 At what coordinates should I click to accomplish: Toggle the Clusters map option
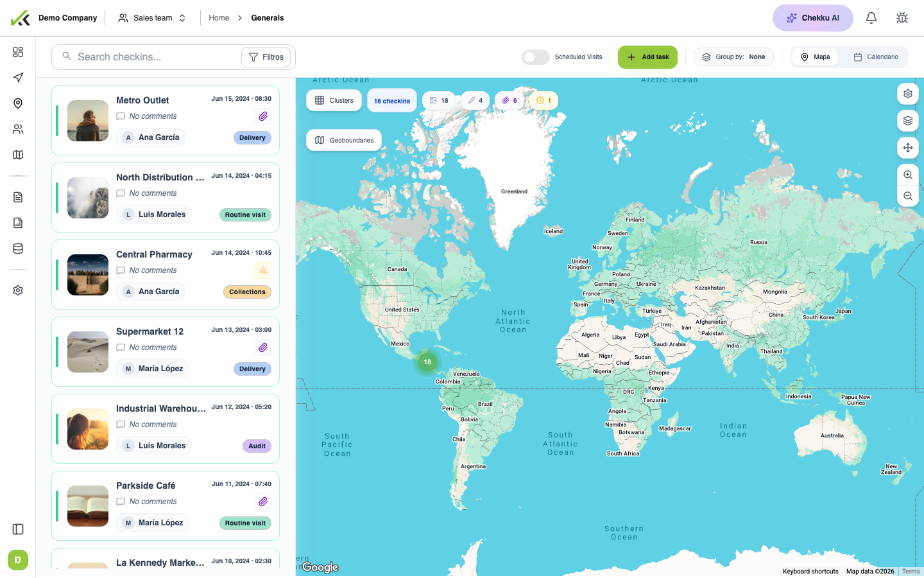[x=334, y=100]
